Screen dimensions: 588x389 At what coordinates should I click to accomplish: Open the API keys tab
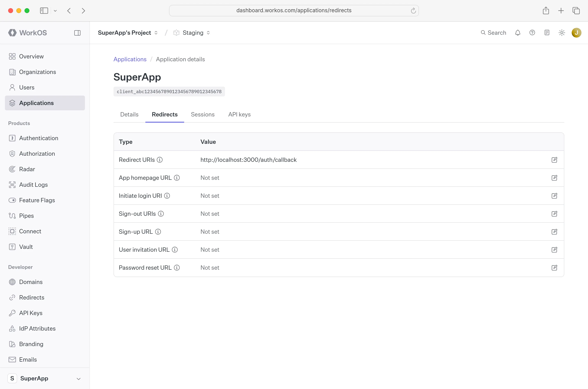[x=239, y=114]
